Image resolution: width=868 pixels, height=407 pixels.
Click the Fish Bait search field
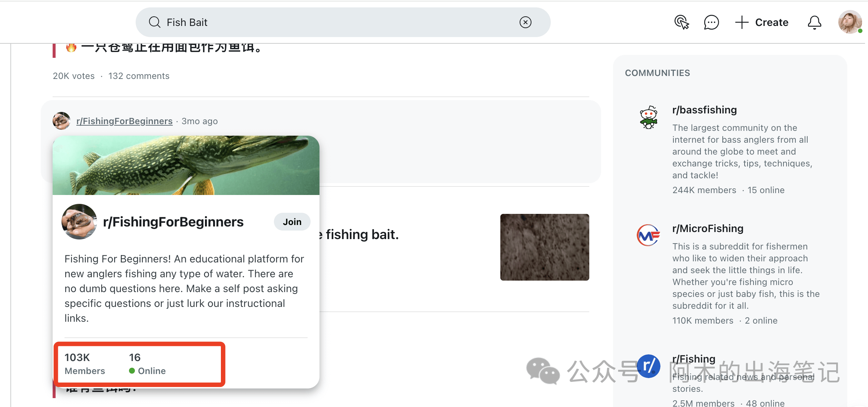[x=343, y=22]
